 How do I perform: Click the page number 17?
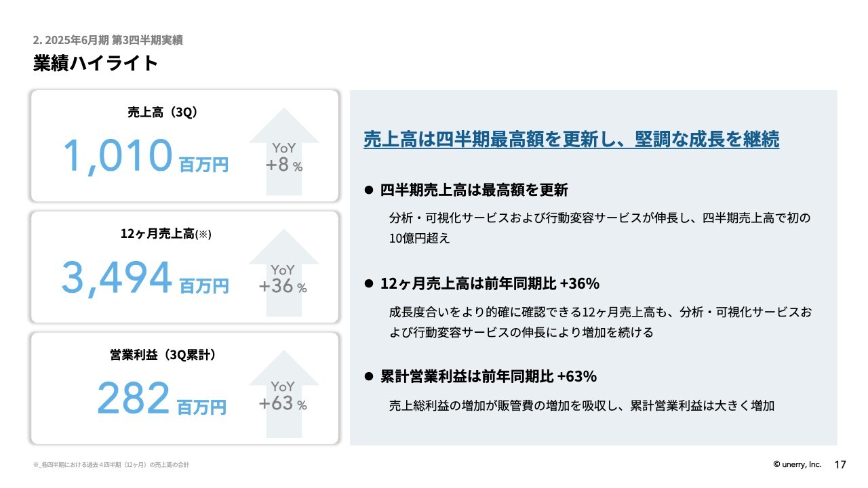(x=840, y=464)
